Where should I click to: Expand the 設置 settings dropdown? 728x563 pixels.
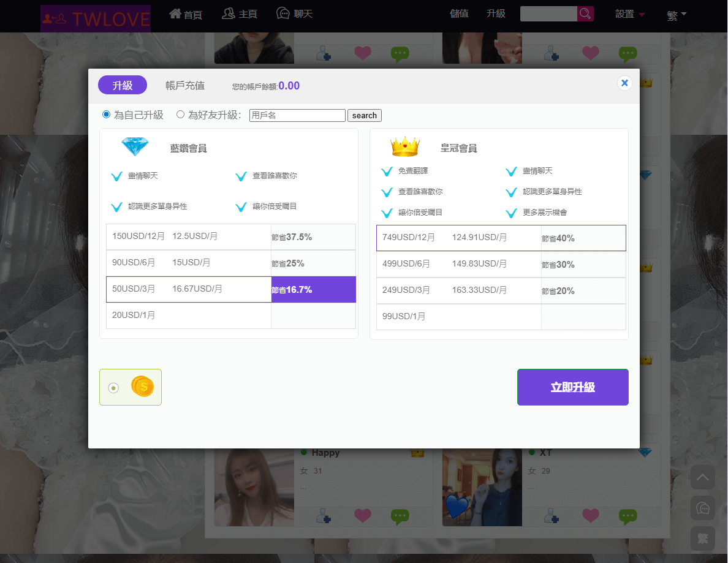(x=630, y=14)
